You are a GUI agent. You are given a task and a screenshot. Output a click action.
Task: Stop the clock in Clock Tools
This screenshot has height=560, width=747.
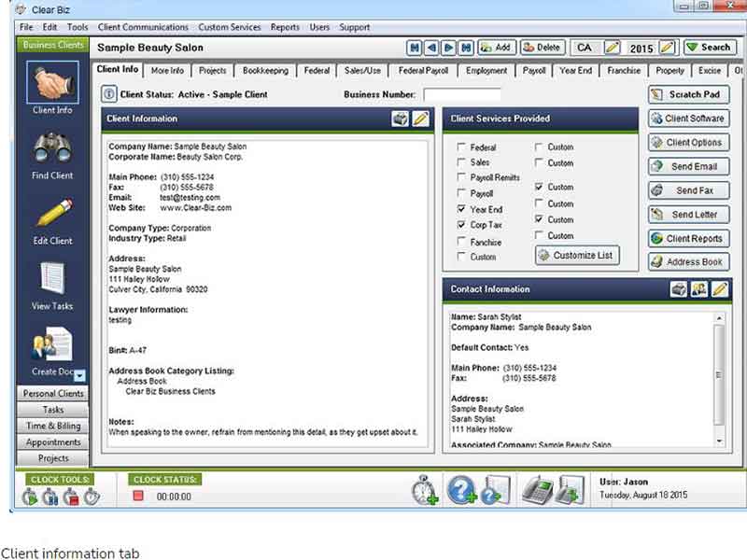71,497
